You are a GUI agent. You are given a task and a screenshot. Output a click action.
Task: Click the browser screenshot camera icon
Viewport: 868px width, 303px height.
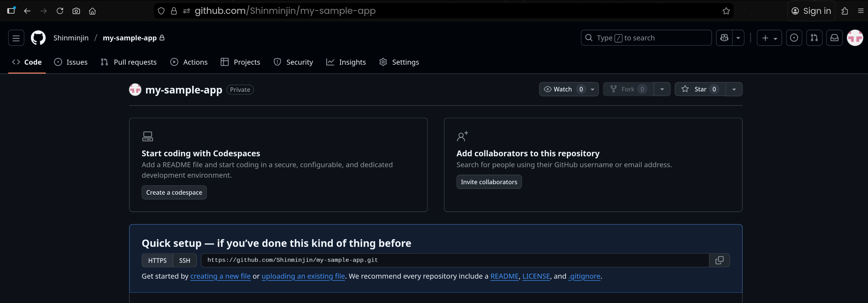point(76,11)
